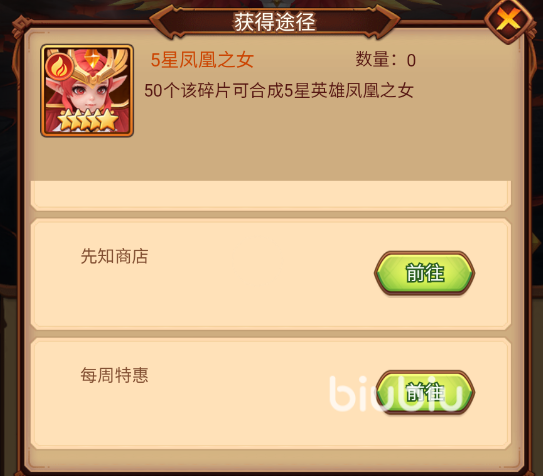Select the 先知商店 source label
Image resolution: width=543 pixels, height=476 pixels.
(114, 256)
